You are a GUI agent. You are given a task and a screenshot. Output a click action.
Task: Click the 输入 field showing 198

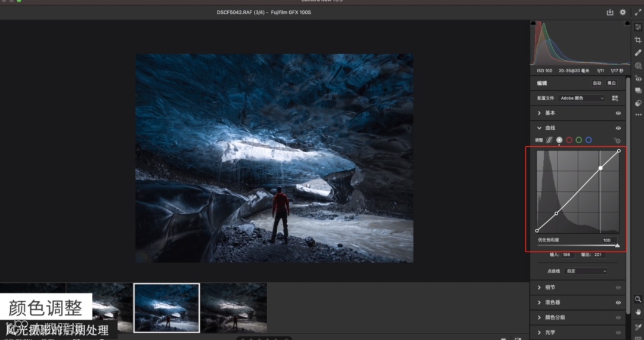click(x=567, y=255)
